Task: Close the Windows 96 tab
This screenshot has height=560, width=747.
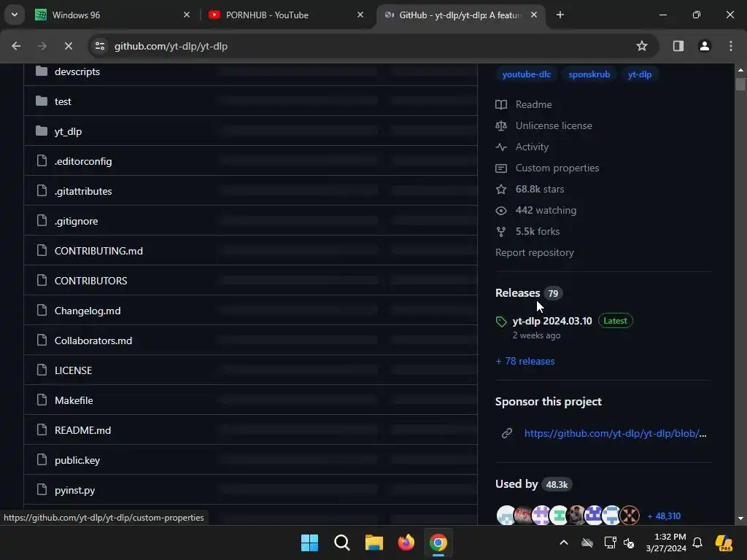Action: click(187, 15)
